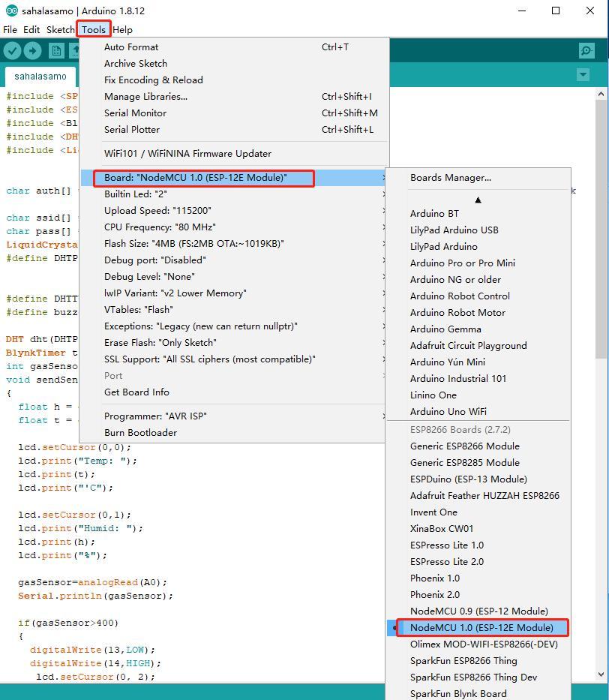This screenshot has width=609, height=700.
Task: Pick the Arduino Yún Mini board
Action: [478, 362]
